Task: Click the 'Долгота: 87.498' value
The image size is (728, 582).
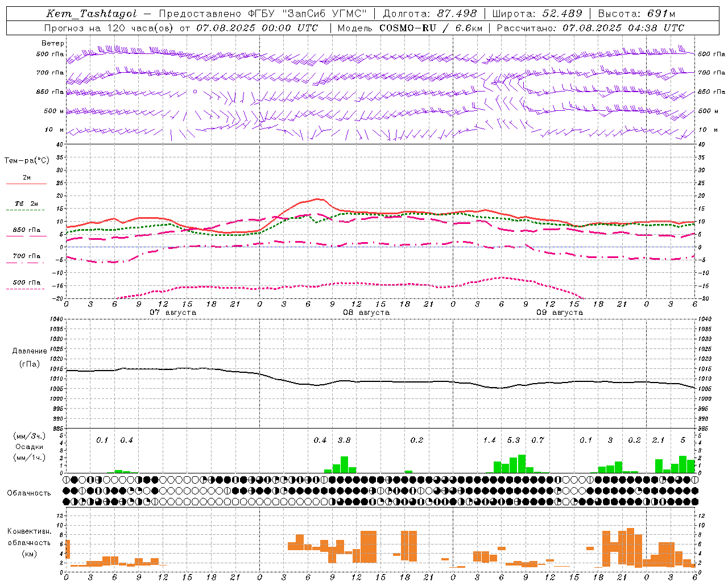Action: [x=429, y=14]
